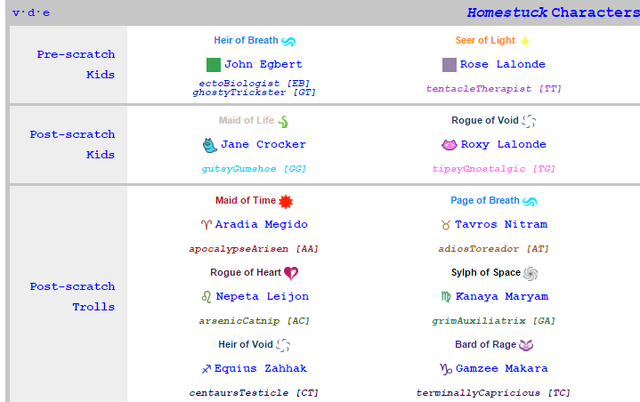Click the Maid of Life title link
Screen dimensions: 640x402
coord(246,120)
